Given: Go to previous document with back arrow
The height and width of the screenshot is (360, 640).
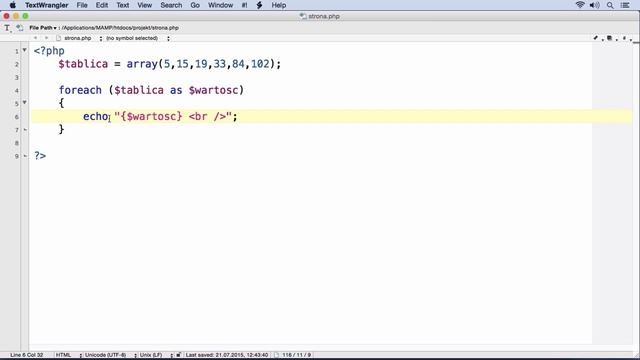Looking at the screenshot, I should coord(36,38).
